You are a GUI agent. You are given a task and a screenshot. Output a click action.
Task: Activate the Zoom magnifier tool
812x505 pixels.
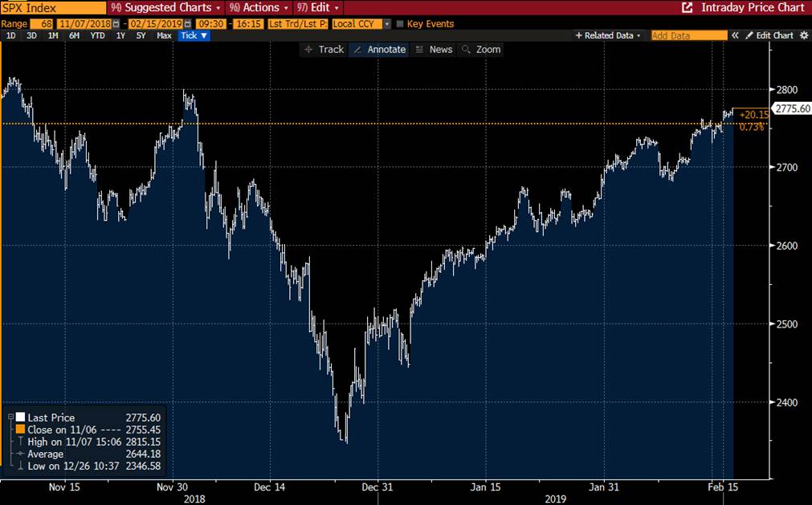pos(481,50)
